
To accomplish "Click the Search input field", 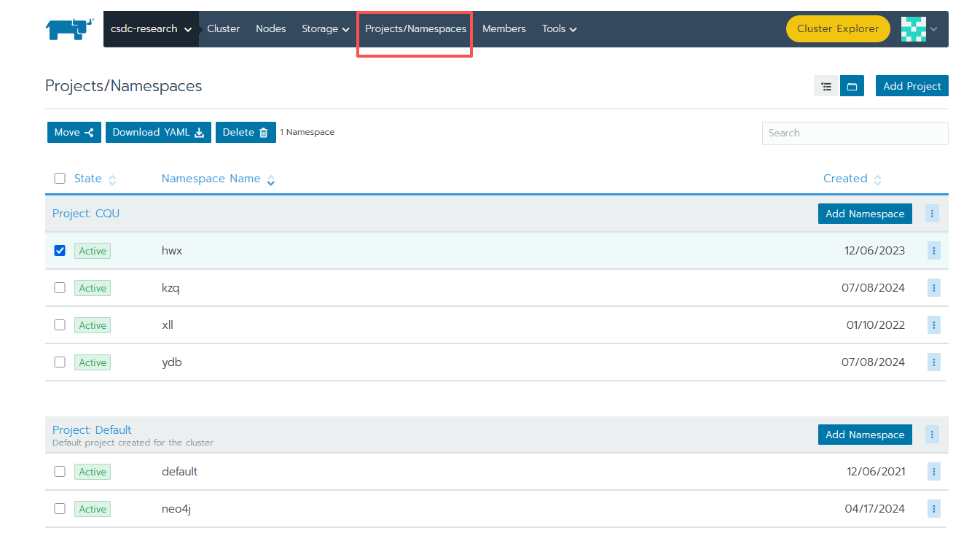I will [x=855, y=133].
